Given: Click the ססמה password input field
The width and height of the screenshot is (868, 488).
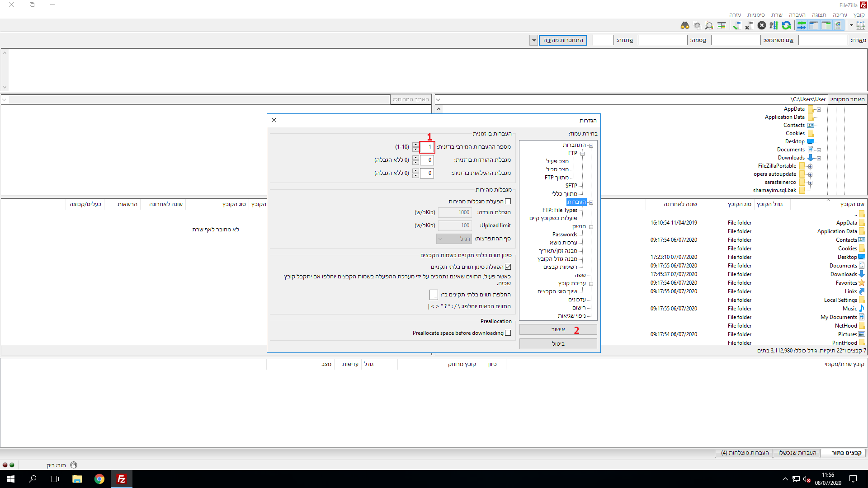Looking at the screenshot, I should click(662, 40).
